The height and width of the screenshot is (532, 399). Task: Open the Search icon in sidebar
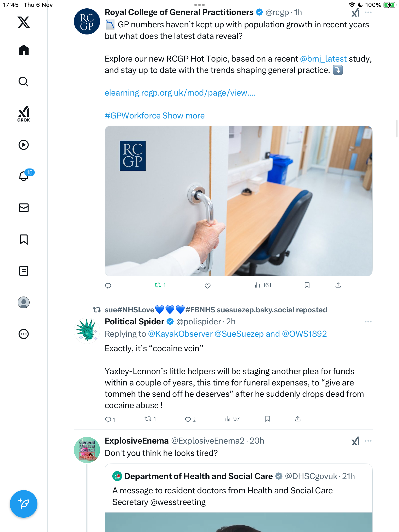coord(24,82)
